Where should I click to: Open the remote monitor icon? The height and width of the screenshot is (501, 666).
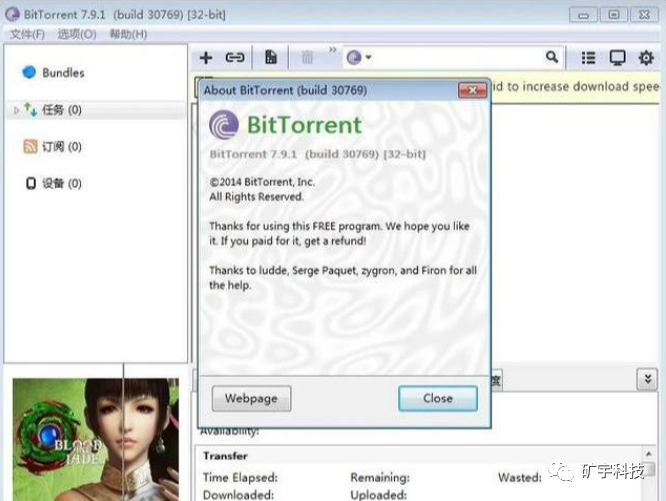[x=617, y=57]
